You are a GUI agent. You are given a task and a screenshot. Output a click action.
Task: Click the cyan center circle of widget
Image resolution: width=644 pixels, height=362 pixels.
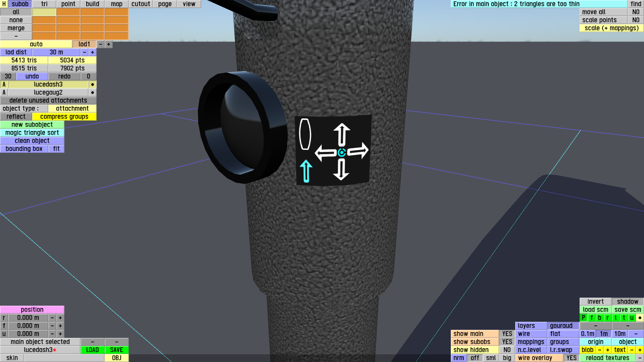click(342, 153)
